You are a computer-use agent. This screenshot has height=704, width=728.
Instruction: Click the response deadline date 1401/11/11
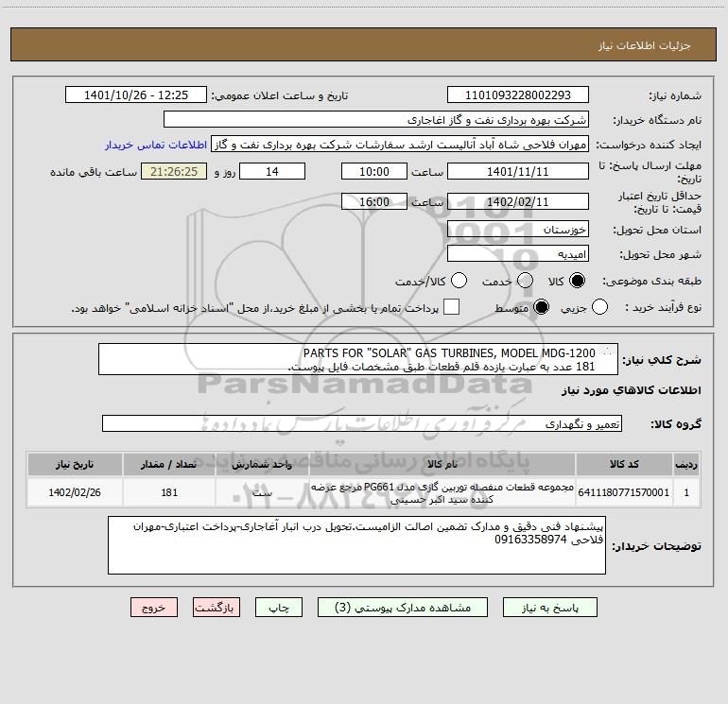[x=518, y=171]
